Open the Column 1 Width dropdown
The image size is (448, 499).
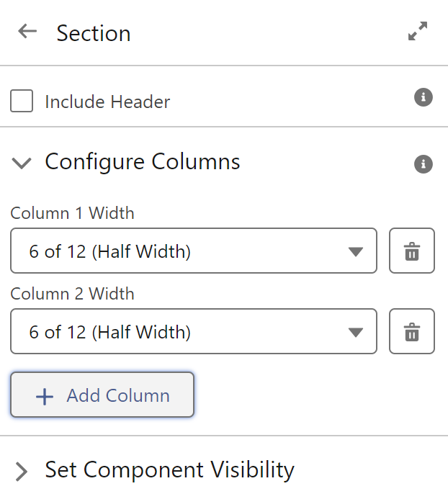(x=194, y=251)
